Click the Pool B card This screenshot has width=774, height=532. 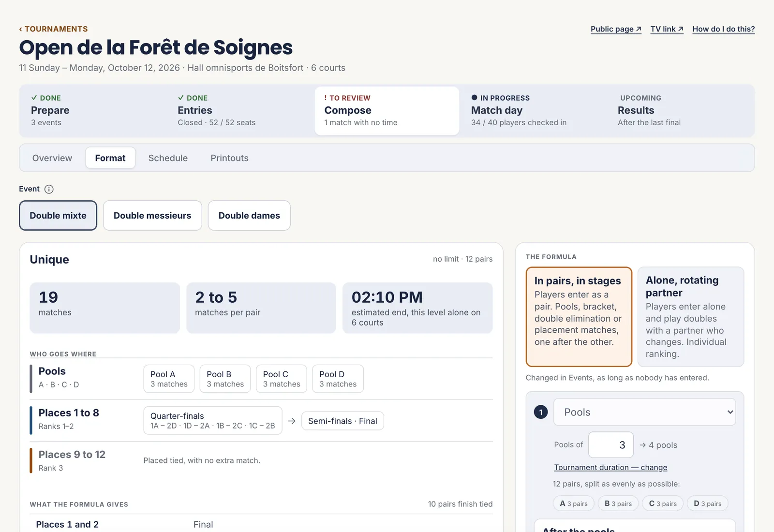point(225,379)
